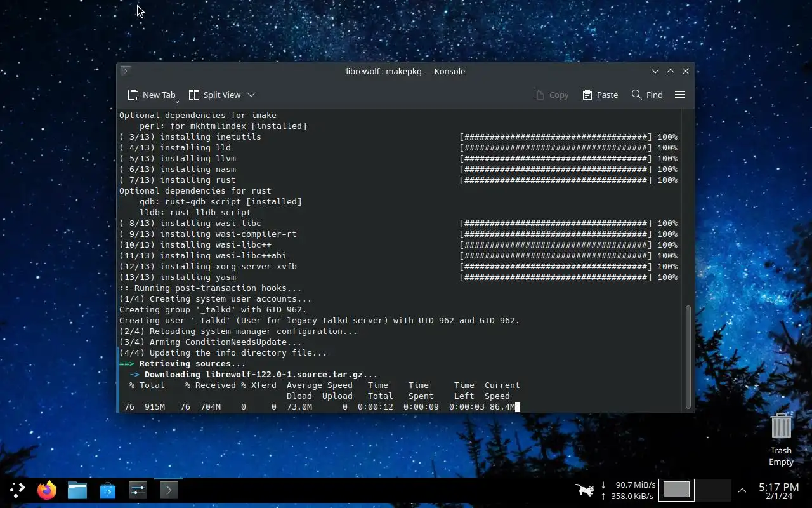
Task: Click the '86.4M' current speed value
Action: click(x=502, y=407)
